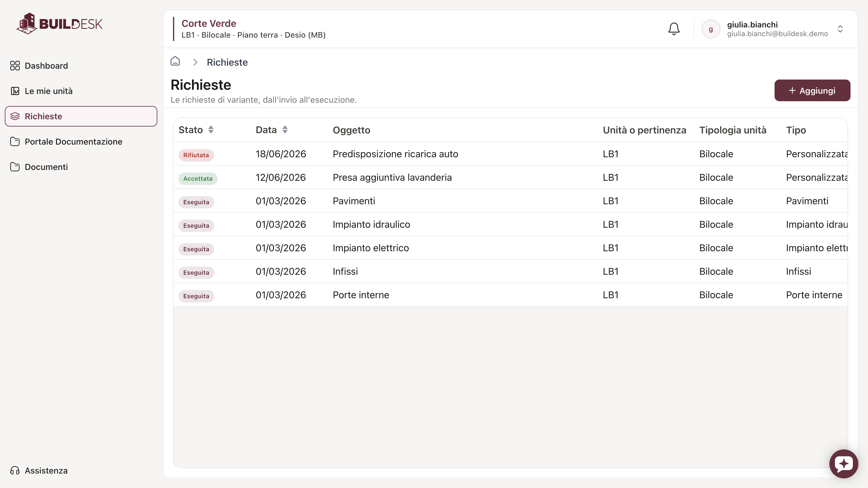868x488 pixels.
Task: Click the home breadcrumb icon
Action: tap(175, 61)
